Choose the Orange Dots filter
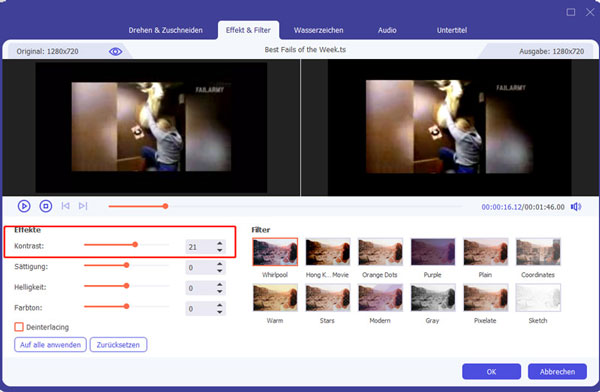The image size is (600, 392). click(x=380, y=252)
